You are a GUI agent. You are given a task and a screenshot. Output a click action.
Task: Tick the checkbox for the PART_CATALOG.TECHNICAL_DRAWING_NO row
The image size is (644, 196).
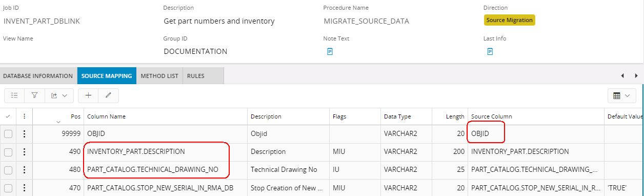(8, 170)
